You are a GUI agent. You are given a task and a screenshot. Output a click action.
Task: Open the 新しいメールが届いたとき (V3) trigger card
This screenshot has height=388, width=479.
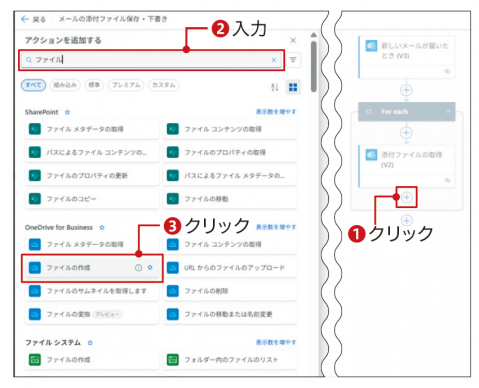point(406,57)
